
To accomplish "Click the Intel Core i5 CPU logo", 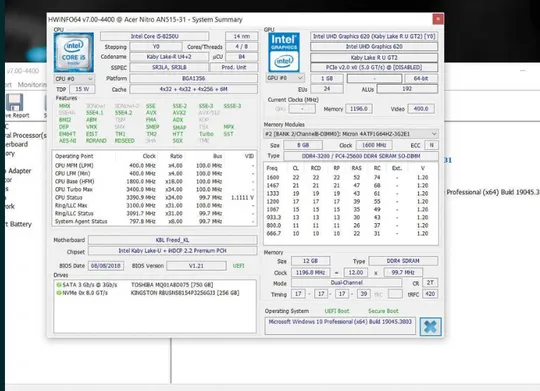I will 74,52.
